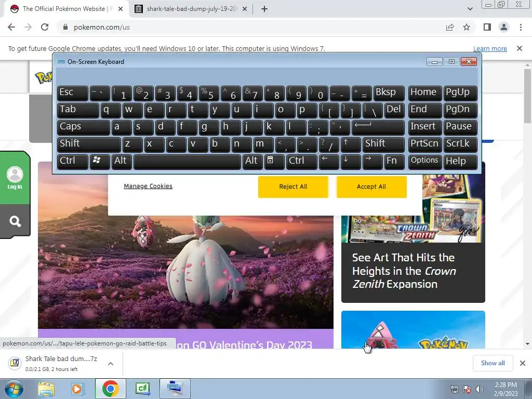
Task: Bookmark this page with the star icon
Action: tap(467, 27)
